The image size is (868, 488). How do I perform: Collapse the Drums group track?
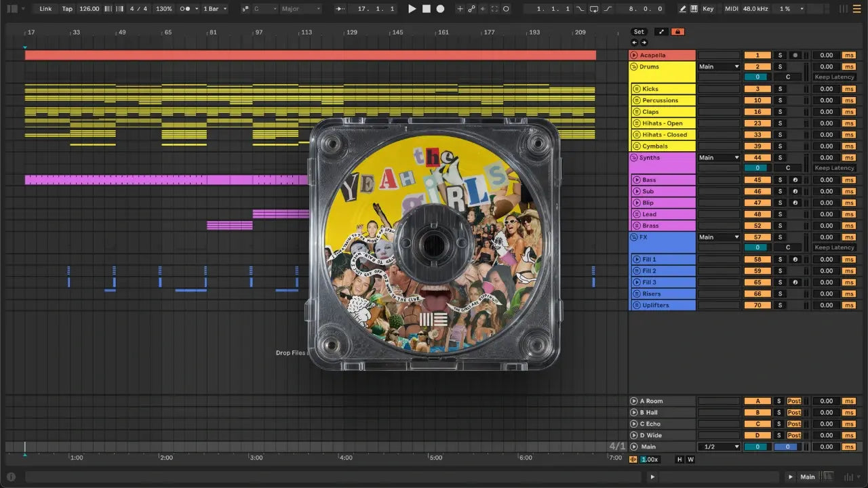(634, 66)
